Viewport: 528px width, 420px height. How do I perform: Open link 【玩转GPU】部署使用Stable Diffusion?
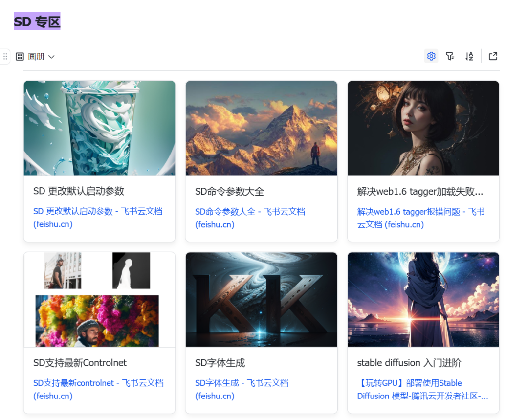(422, 389)
